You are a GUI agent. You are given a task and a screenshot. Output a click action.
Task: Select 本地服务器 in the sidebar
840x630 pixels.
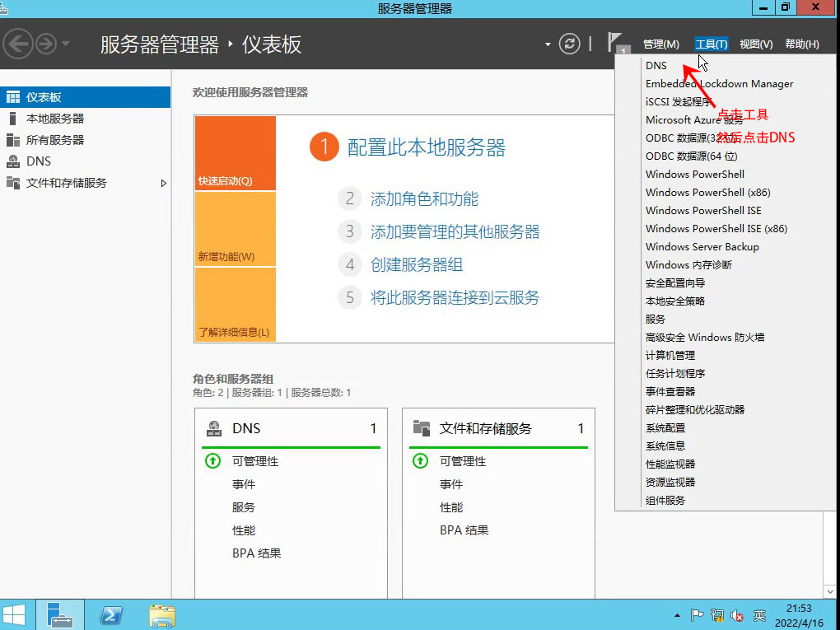pos(85,119)
